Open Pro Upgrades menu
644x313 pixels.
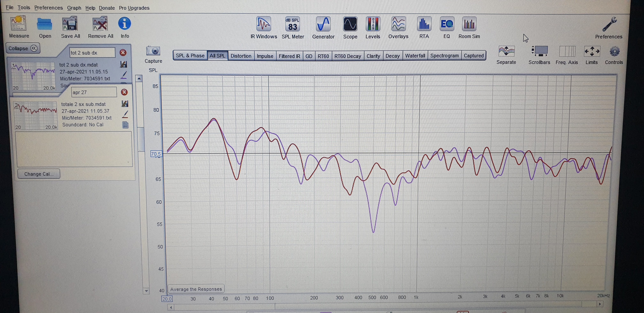(134, 8)
